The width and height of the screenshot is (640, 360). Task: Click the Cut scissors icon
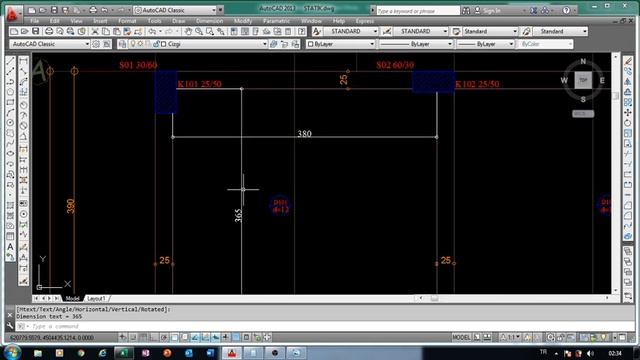[95, 31]
